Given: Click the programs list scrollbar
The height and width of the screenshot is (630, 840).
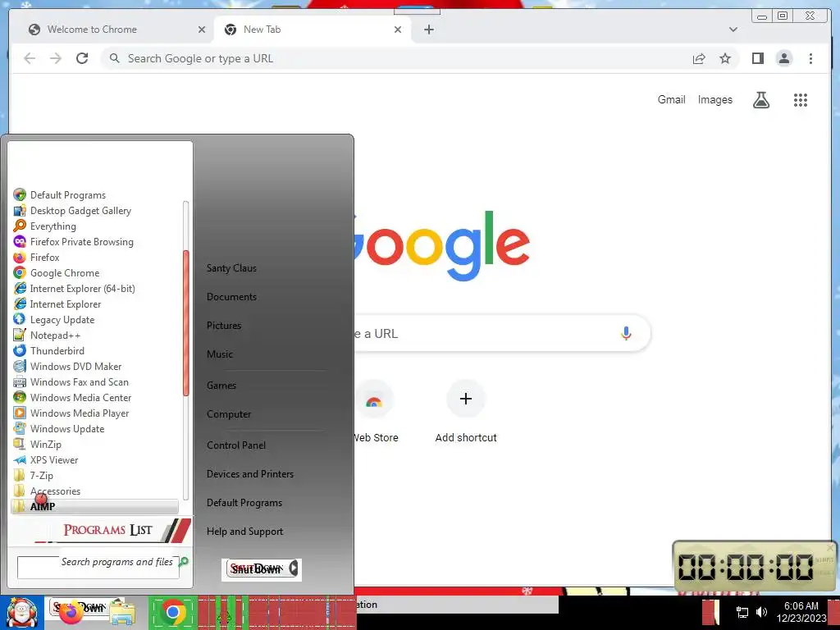Looking at the screenshot, I should [x=186, y=323].
